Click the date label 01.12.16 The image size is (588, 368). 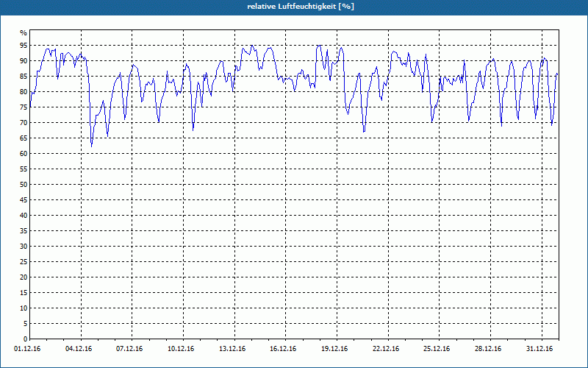pos(27,349)
